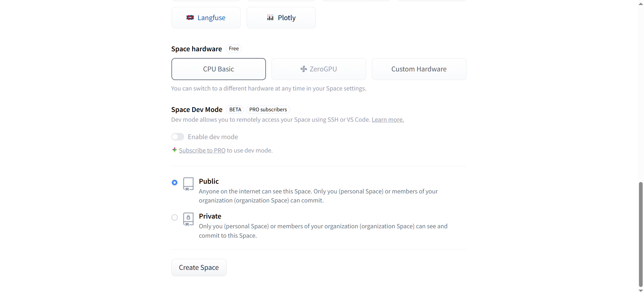The width and height of the screenshot is (644, 293).
Task: Click the Public repository book icon
Action: click(x=188, y=184)
